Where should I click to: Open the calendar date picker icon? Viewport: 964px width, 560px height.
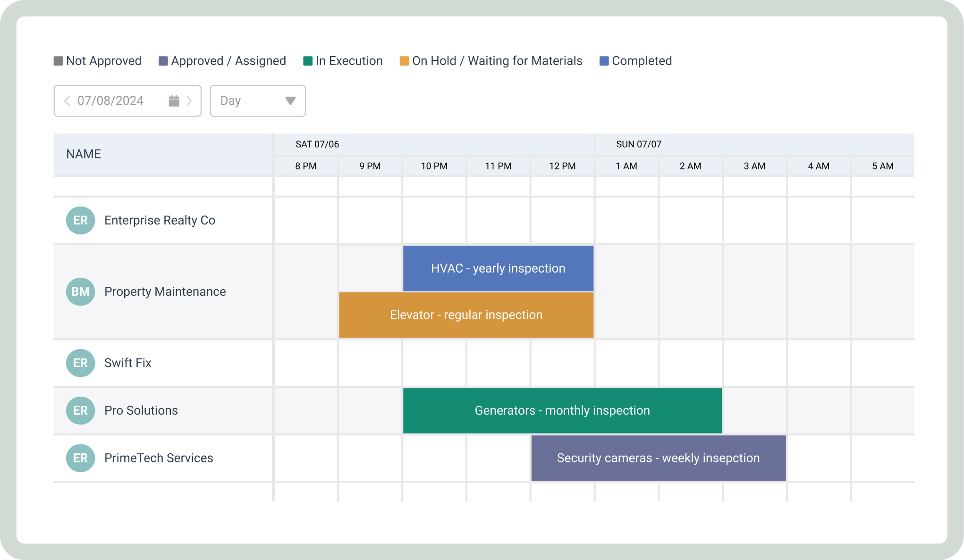click(174, 100)
